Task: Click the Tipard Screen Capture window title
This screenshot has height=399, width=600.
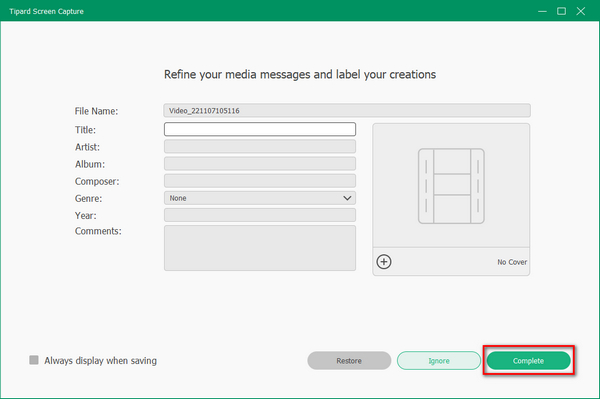Action: point(46,11)
